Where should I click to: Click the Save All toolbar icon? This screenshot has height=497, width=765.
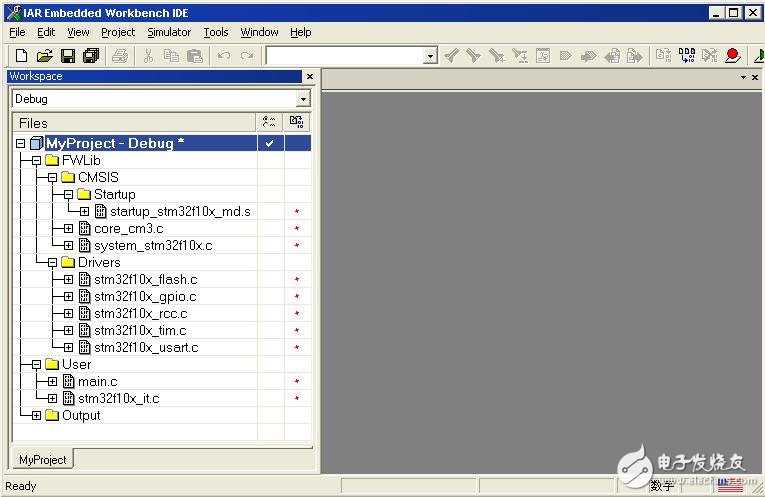[91, 56]
